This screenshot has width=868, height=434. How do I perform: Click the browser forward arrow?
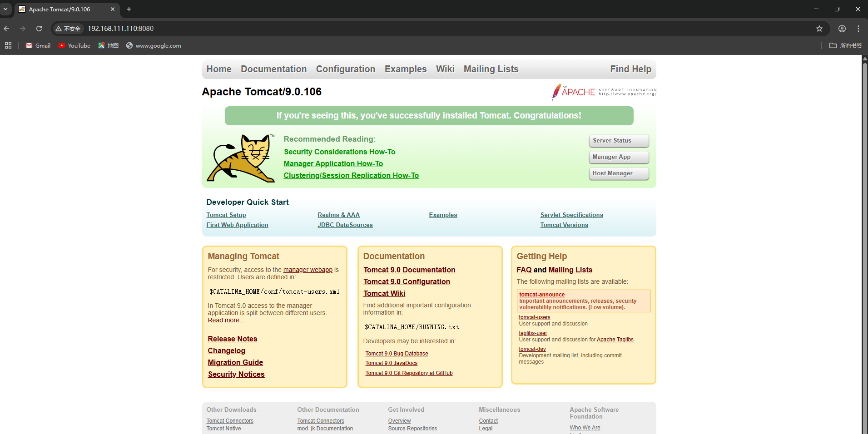23,29
